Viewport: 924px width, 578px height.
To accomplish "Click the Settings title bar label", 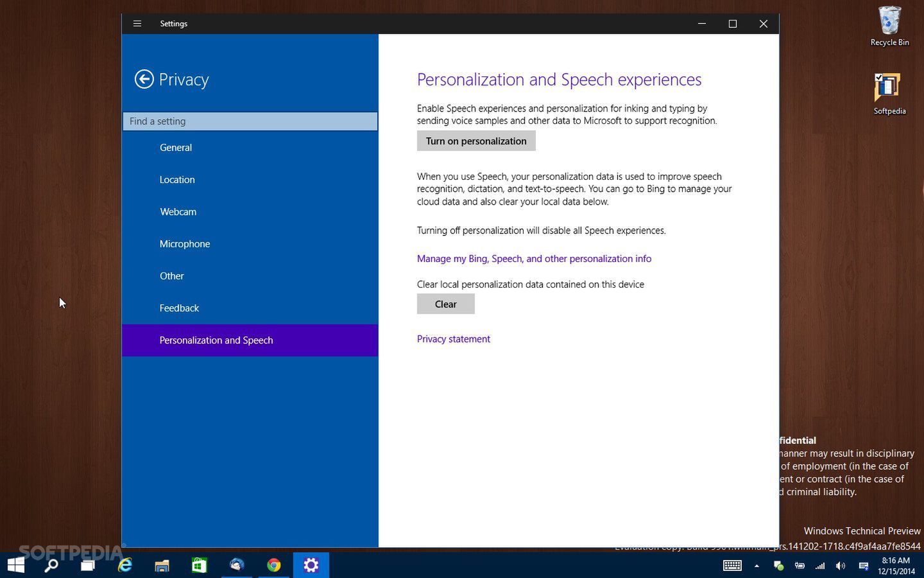I will [174, 24].
